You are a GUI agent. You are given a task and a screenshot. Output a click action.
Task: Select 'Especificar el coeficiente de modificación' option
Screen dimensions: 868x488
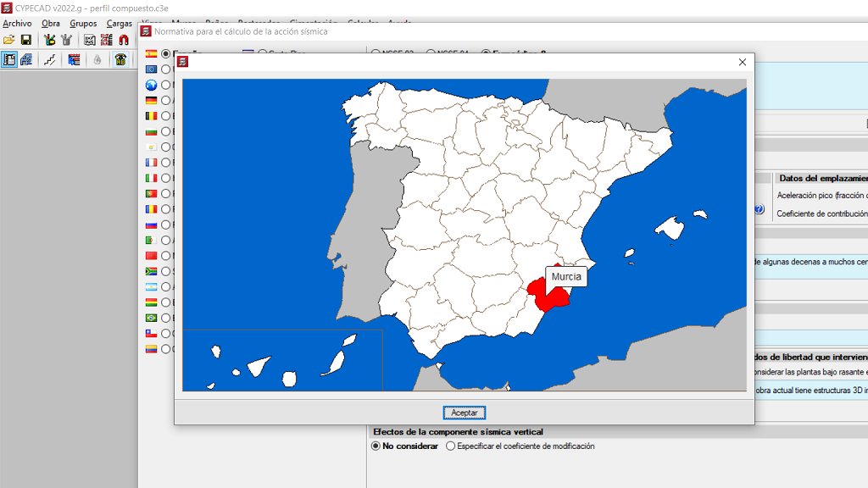point(451,446)
